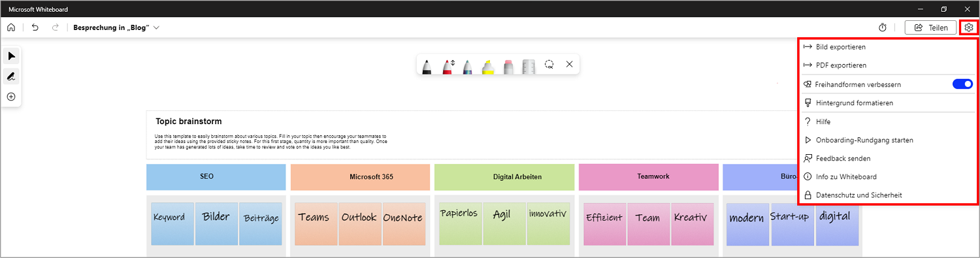Select the lasso selection tool
Screen dimensions: 980x258
pyautogui.click(x=549, y=65)
